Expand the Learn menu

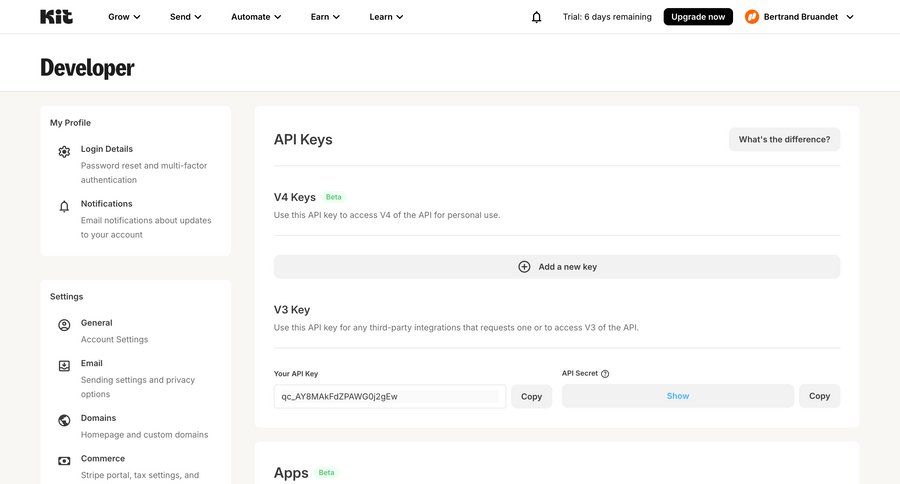[386, 17]
